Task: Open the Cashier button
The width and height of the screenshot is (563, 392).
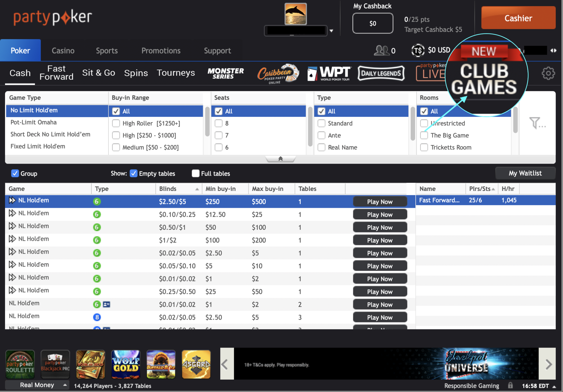Action: point(518,18)
